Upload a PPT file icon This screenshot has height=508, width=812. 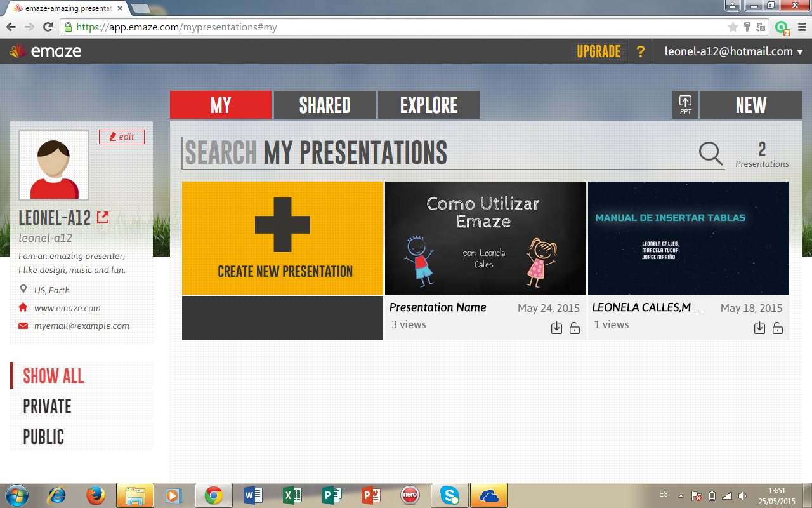[685, 104]
